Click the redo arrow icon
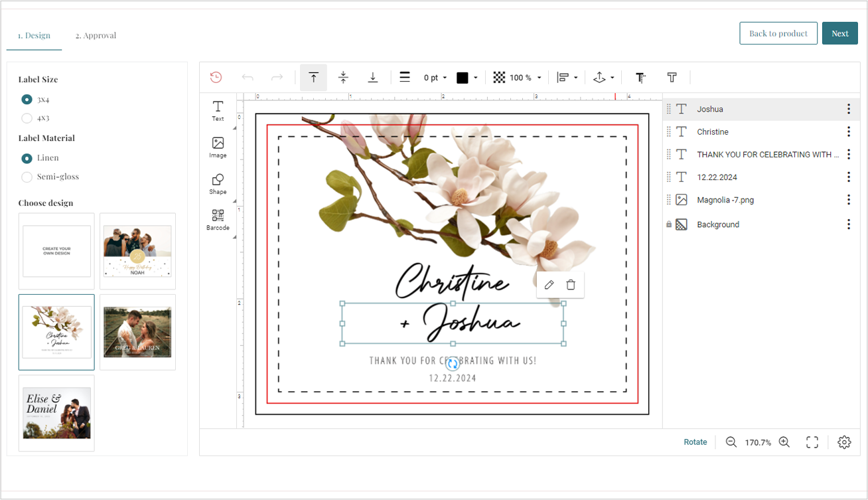This screenshot has width=868, height=500. (277, 78)
